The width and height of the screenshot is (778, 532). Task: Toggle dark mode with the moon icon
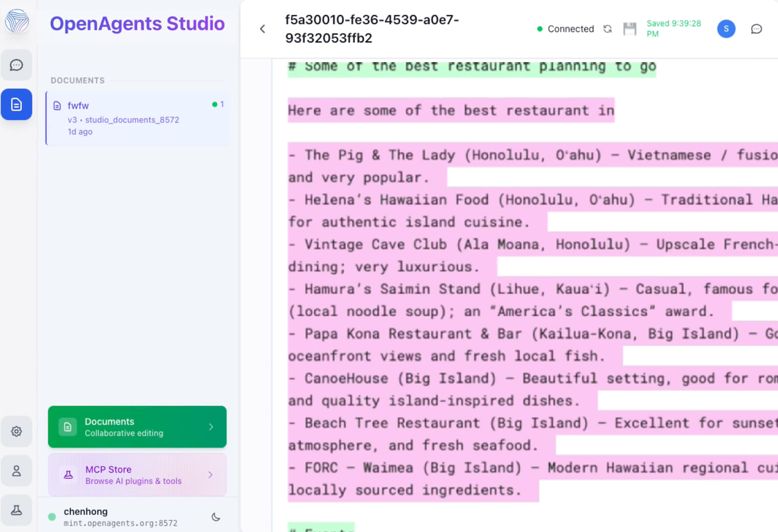point(216,517)
